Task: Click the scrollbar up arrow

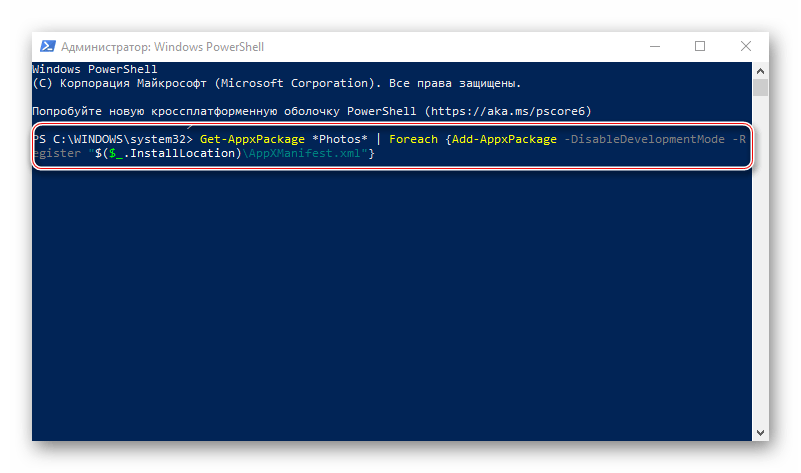Action: pos(760,70)
